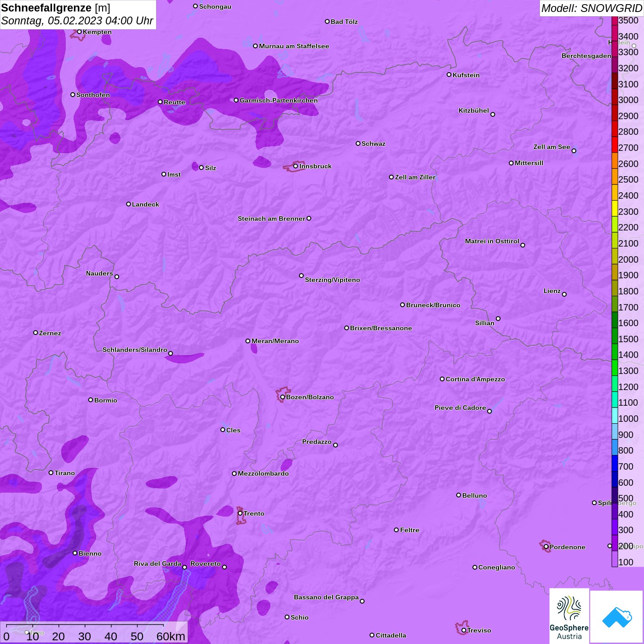This screenshot has height=644, width=644.
Task: Click the 'Murnau am Staffelsee' label
Action: [x=294, y=46]
